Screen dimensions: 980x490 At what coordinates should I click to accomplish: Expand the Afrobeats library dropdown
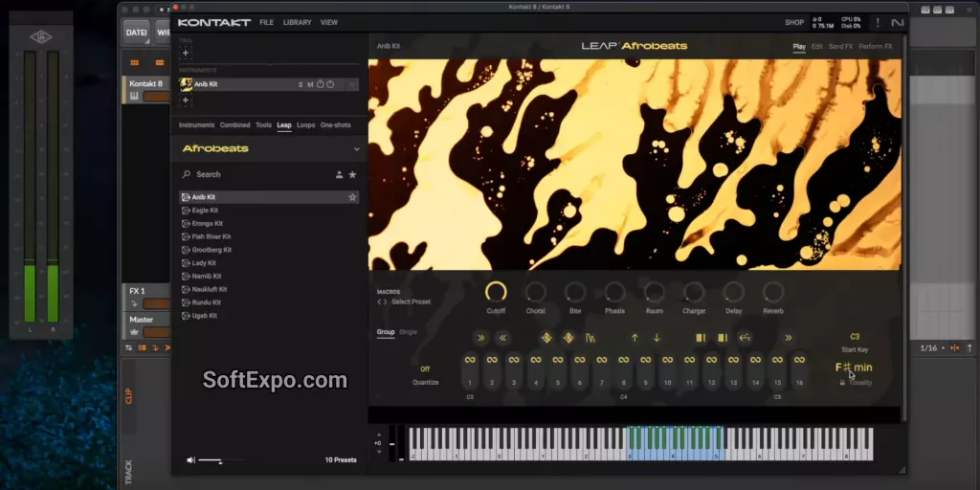tap(357, 149)
